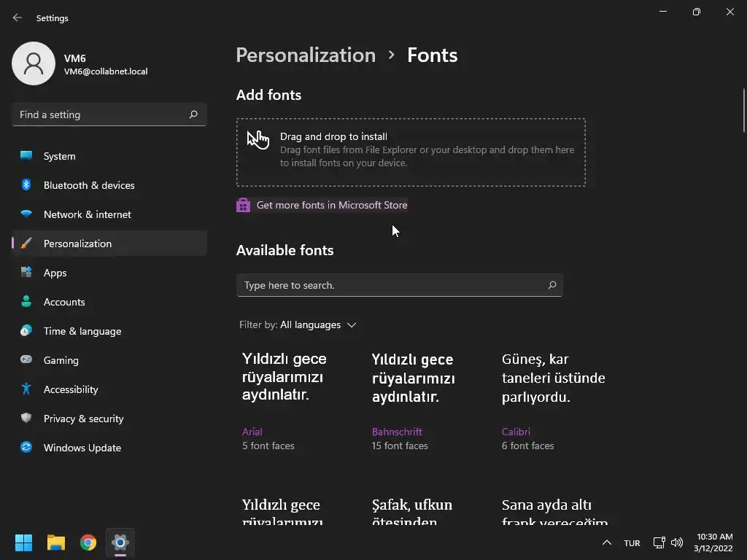Show hidden icons in system tray
The width and height of the screenshot is (747, 560).
click(x=606, y=542)
